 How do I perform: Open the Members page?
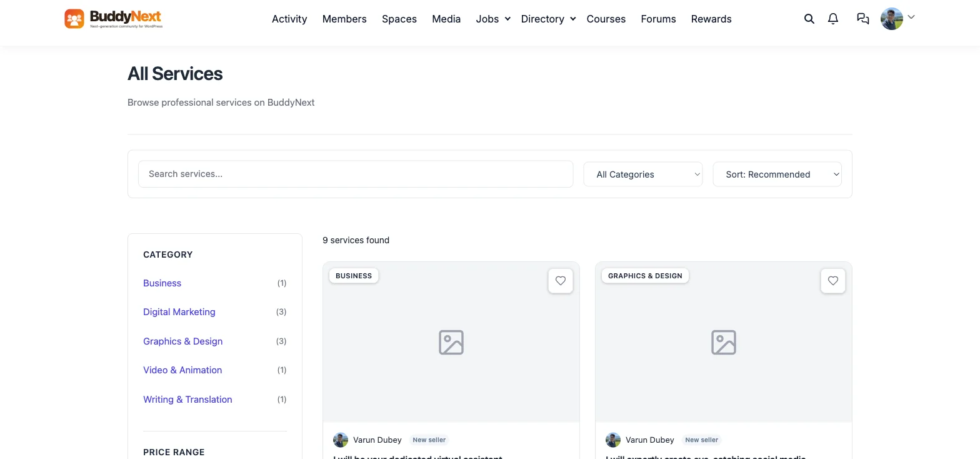click(344, 19)
